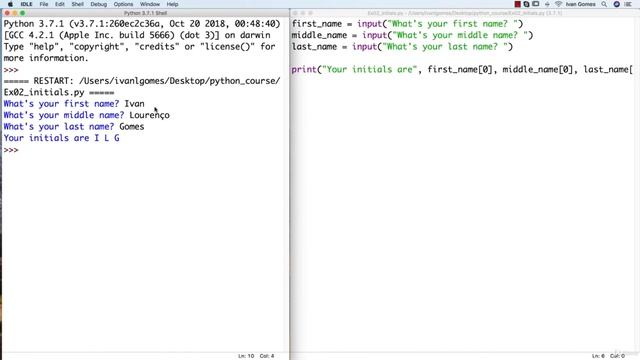Open the Options menu
Screen dimensions: 640x360
tap(123, 4)
